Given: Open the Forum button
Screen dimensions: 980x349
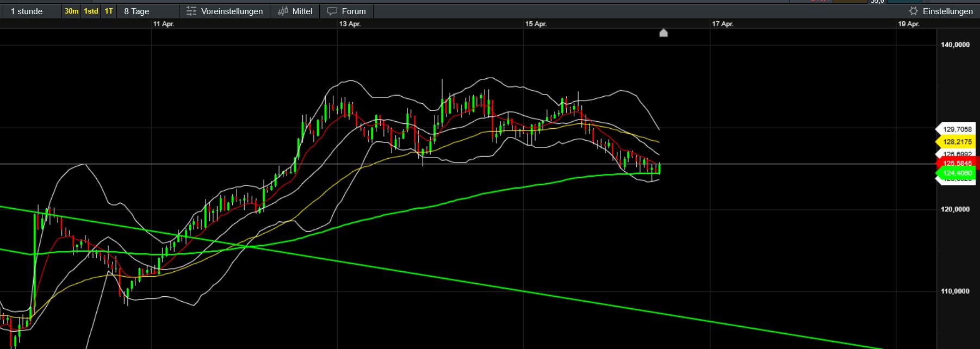Looking at the screenshot, I should click(x=347, y=11).
